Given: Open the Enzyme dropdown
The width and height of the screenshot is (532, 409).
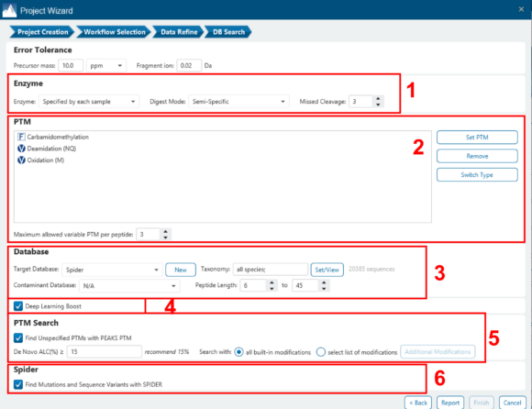Looking at the screenshot, I should coord(89,102).
